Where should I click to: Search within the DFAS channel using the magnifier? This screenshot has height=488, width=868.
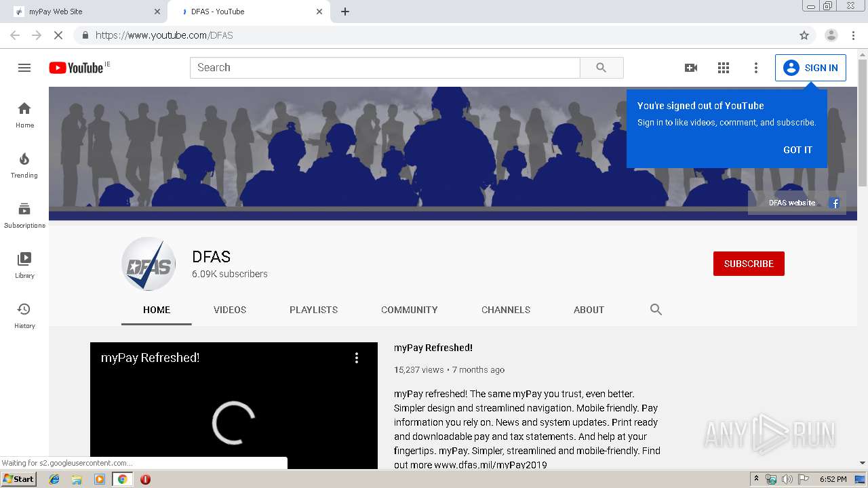(656, 310)
